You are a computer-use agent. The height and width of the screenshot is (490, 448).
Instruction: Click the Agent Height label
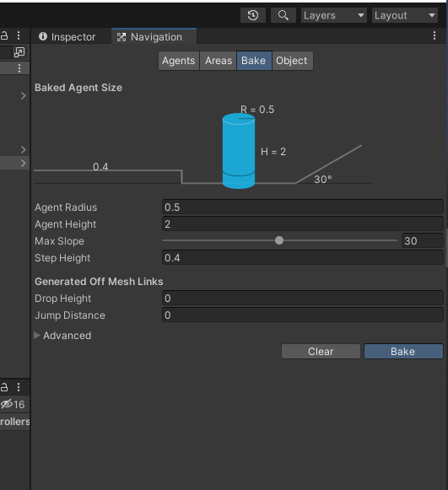66,224
